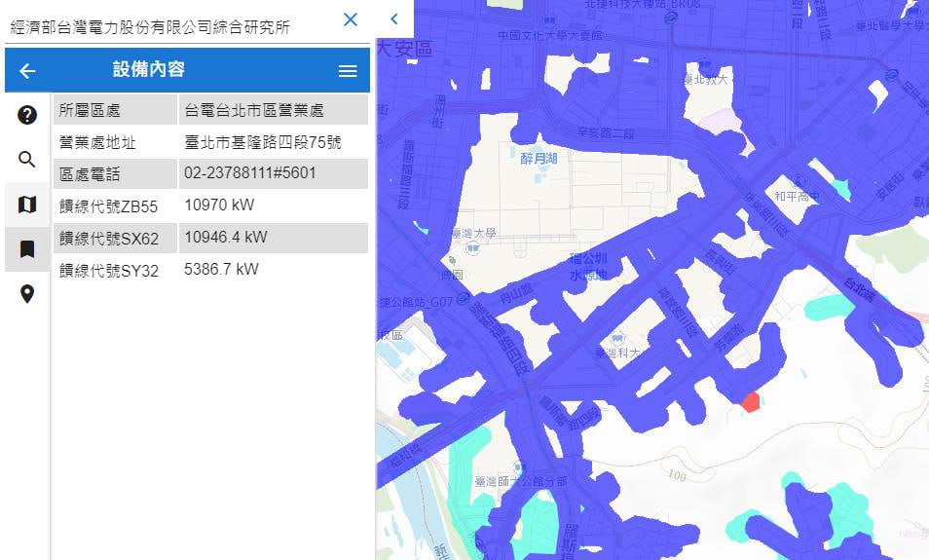Close the panel with the X icon
929x560 pixels.
tap(351, 19)
